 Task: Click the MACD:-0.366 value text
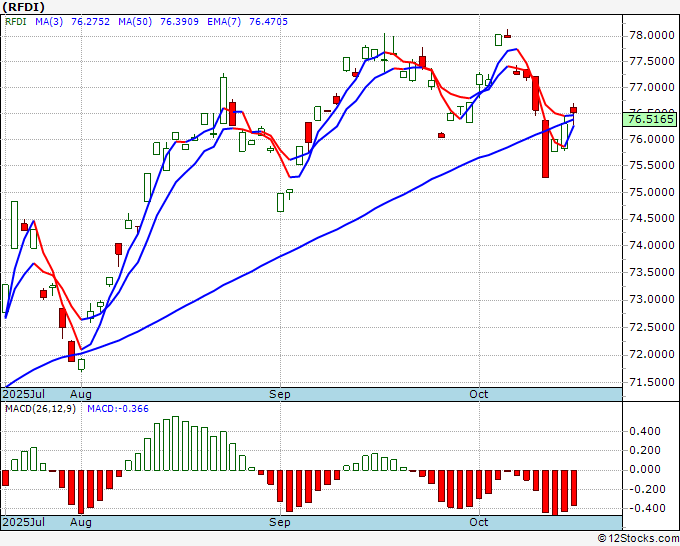coord(118,409)
